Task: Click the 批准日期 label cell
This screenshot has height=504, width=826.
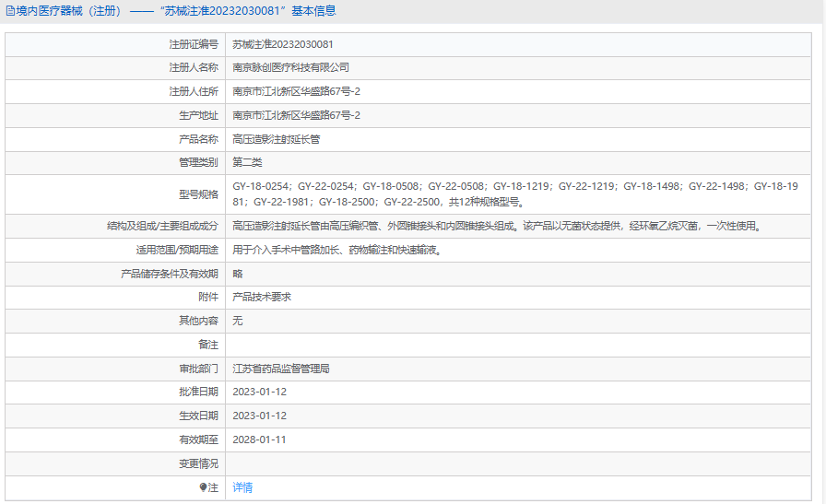Action: coord(115,392)
